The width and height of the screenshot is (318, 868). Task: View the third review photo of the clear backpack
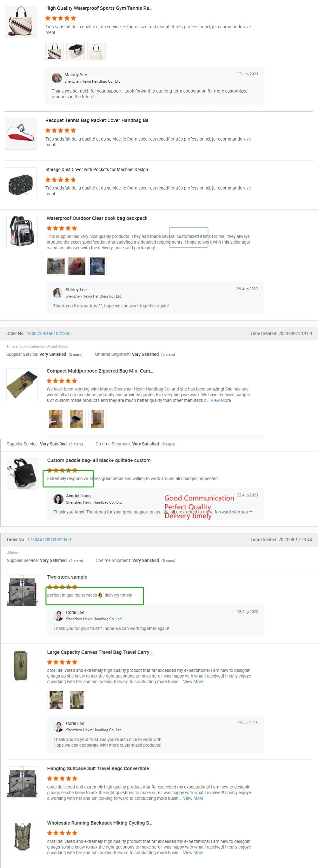tap(97, 266)
